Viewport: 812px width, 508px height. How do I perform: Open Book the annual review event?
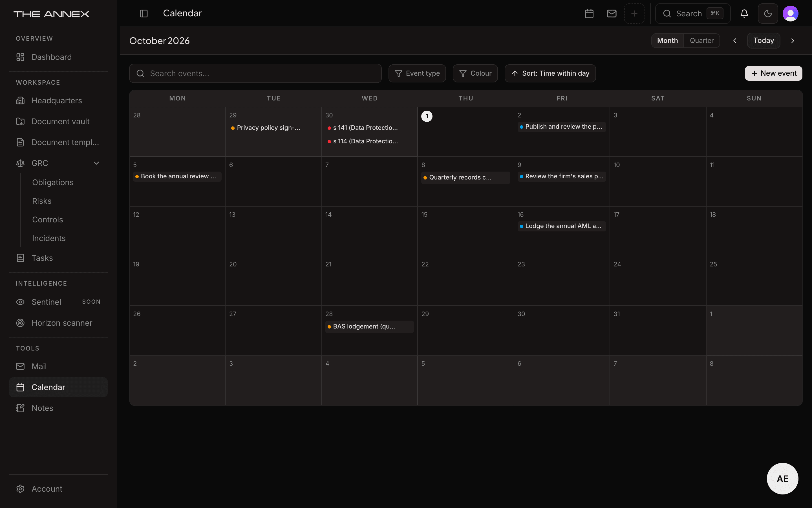pos(177,176)
